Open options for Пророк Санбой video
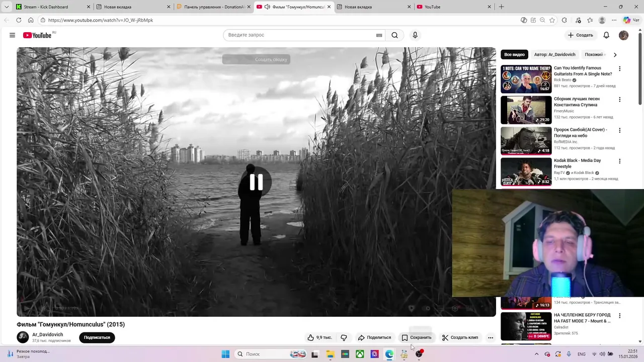The image size is (644, 362). coord(619,130)
